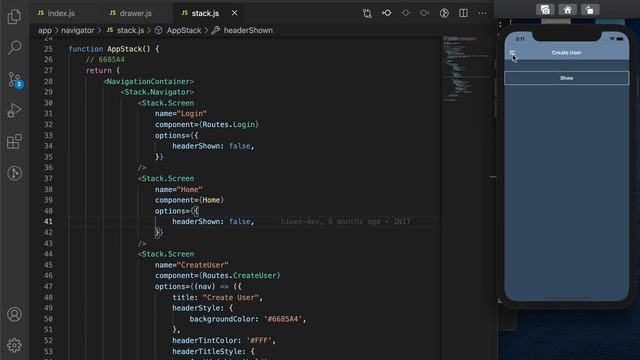The height and width of the screenshot is (360, 640).
Task: Click on name="Home" text
Action: point(178,189)
